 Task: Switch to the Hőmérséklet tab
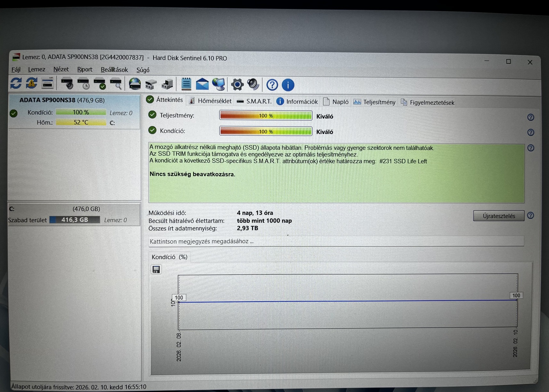pyautogui.click(x=210, y=101)
